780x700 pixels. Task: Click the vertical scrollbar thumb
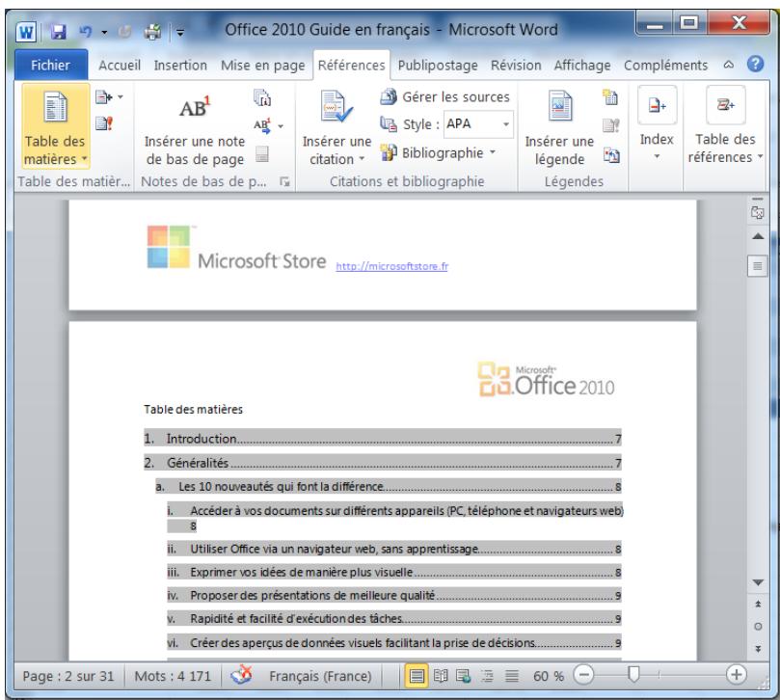click(x=758, y=266)
